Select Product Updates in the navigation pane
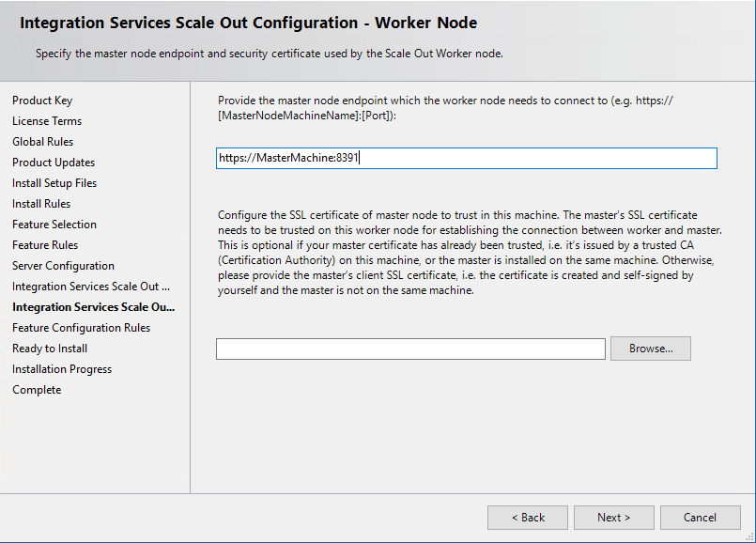Screen dimensions: 756x543 (52, 162)
